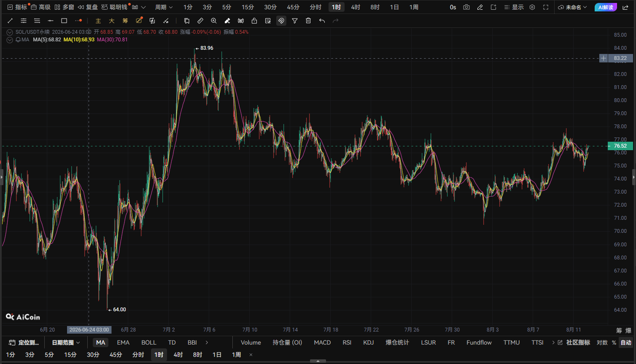Viewport: 636px width, 364px height.
Task: Click the 显示 display options button
Action: pos(514,7)
